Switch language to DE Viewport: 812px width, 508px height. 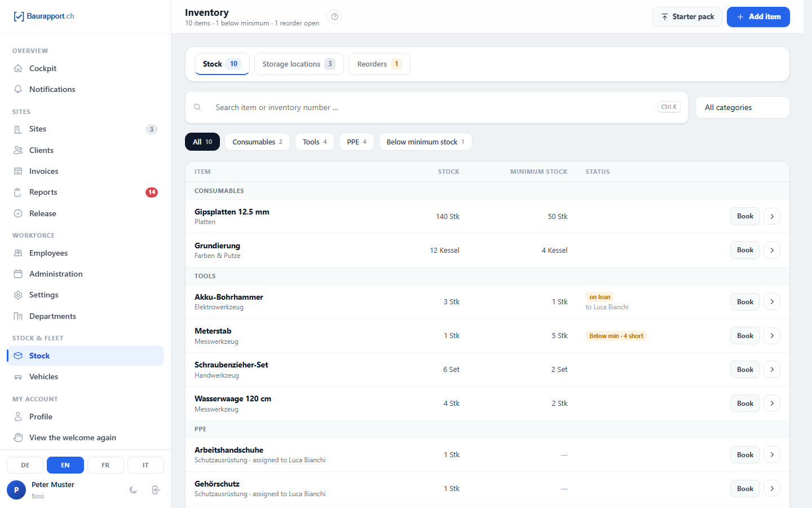(25, 465)
